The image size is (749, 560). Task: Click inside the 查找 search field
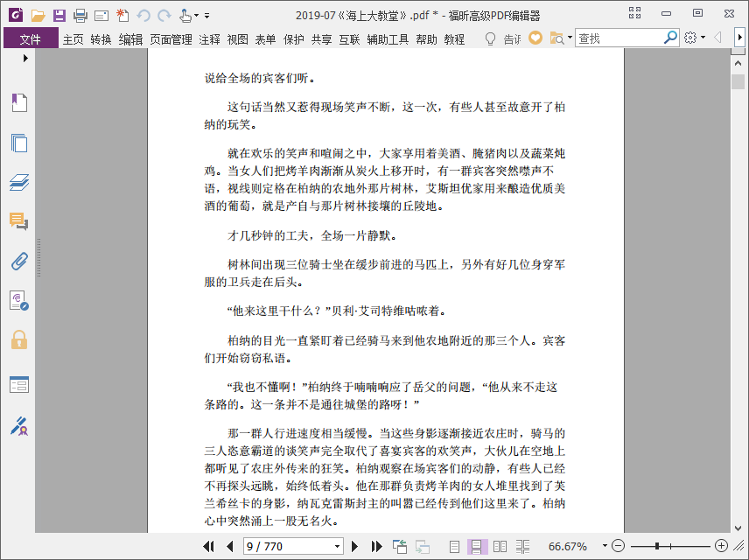click(619, 38)
